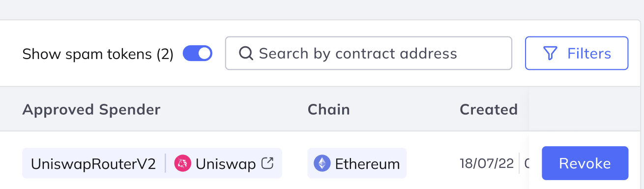Viewport: 644px width, 189px height.
Task: Focus the Search by contract address field
Action: [369, 53]
